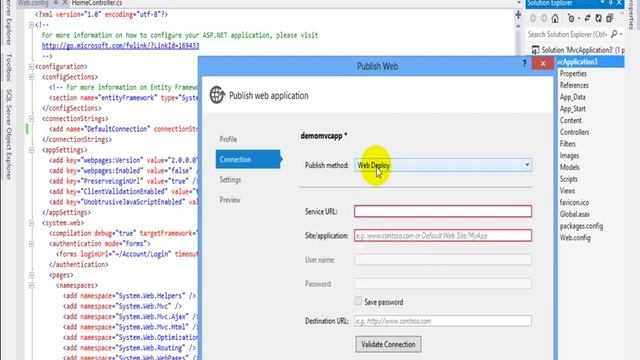Click Sync with Active Document icon
This screenshot has width=640, height=360.
click(x=587, y=18)
